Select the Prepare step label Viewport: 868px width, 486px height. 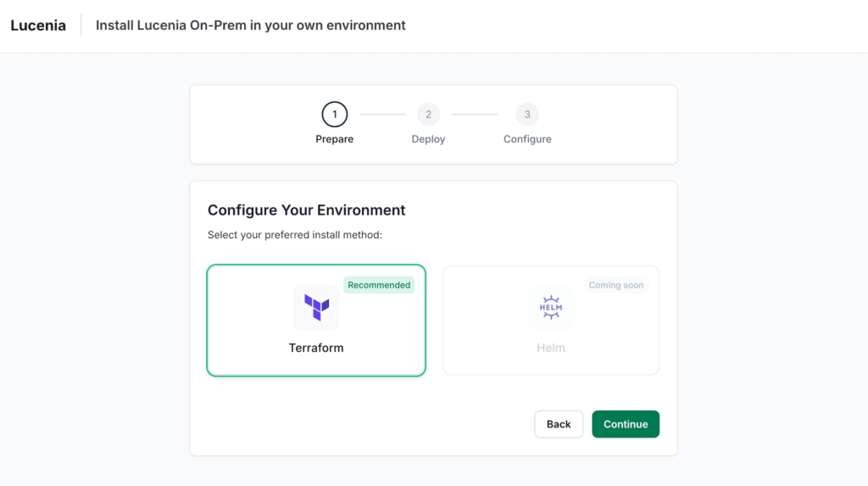pos(334,139)
